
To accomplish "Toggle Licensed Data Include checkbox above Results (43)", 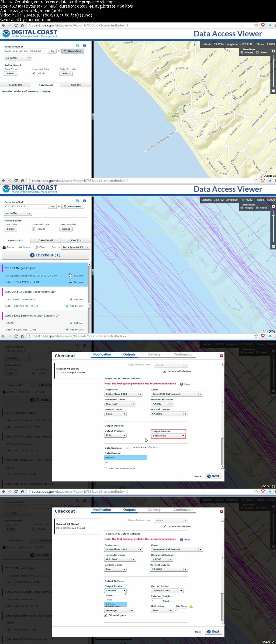I will point(33,229).
